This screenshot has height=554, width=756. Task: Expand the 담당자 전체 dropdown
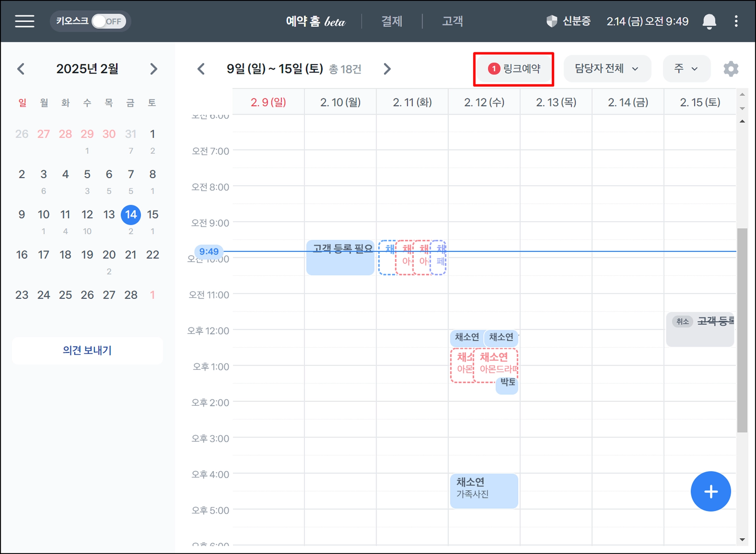[x=606, y=69]
